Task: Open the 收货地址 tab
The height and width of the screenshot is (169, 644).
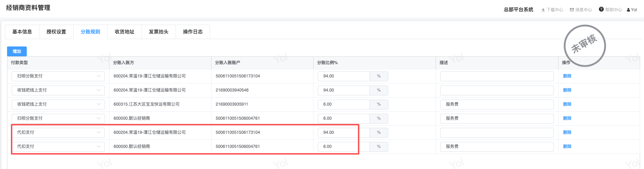Action: [x=125, y=32]
